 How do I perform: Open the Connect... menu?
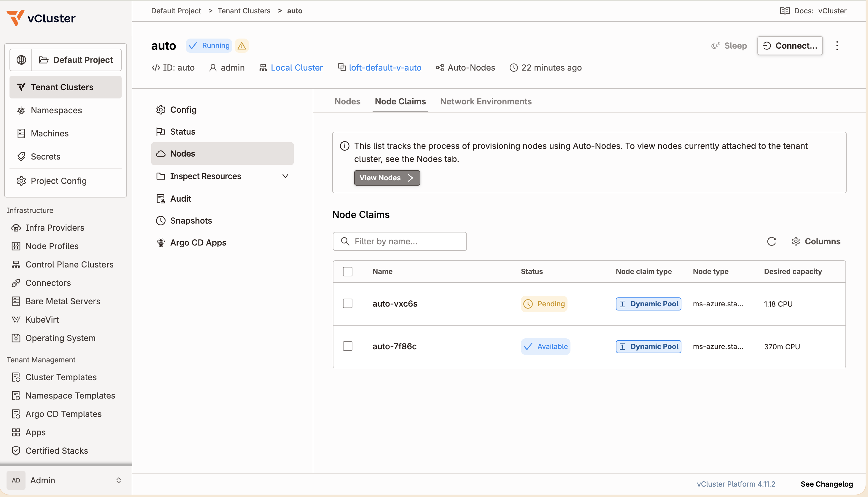pos(790,46)
